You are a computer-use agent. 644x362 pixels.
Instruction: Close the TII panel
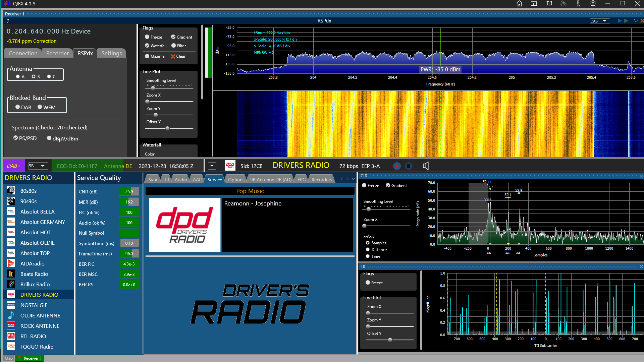(641, 266)
